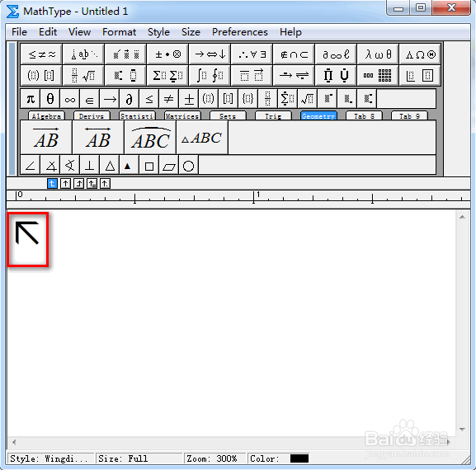Insert the plus-minus symbol
The width and height of the screenshot is (476, 470).
coord(189,99)
